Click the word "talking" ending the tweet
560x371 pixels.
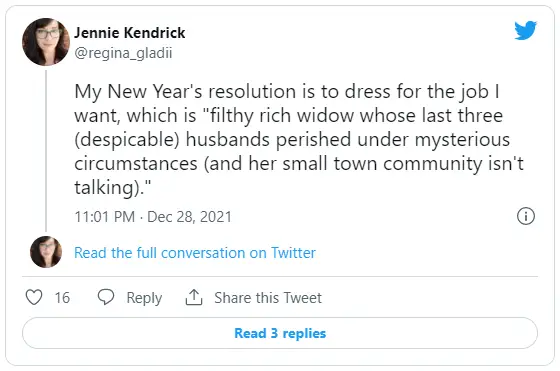click(x=104, y=187)
